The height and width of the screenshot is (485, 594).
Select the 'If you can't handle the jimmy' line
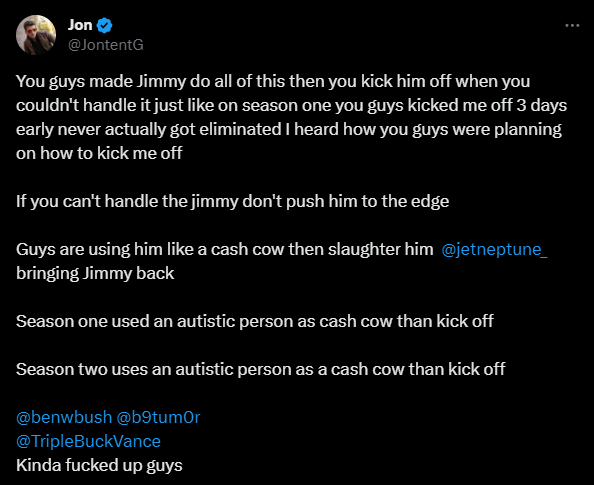click(x=232, y=202)
